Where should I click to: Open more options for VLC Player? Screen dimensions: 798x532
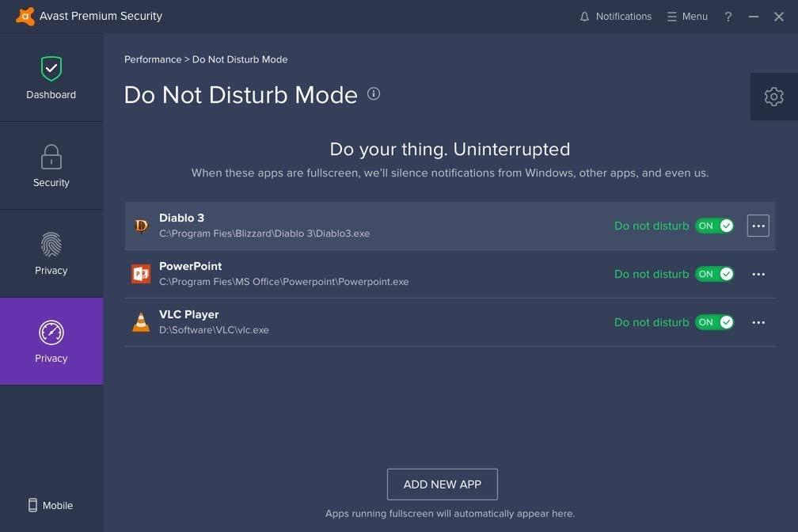tap(758, 322)
